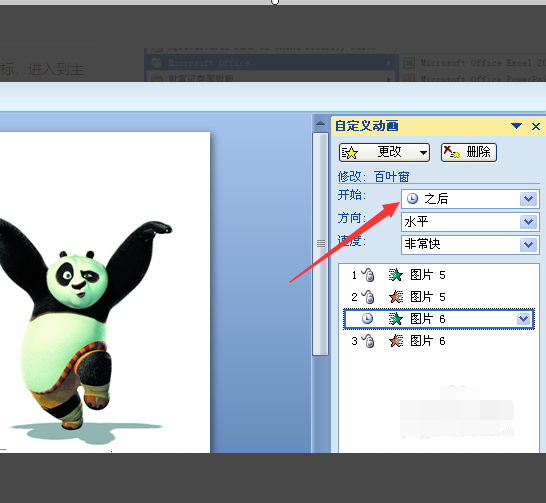Image resolution: width=546 pixels, height=503 pixels.
Task: Click the 删除 button to remove animation
Action: click(x=469, y=152)
